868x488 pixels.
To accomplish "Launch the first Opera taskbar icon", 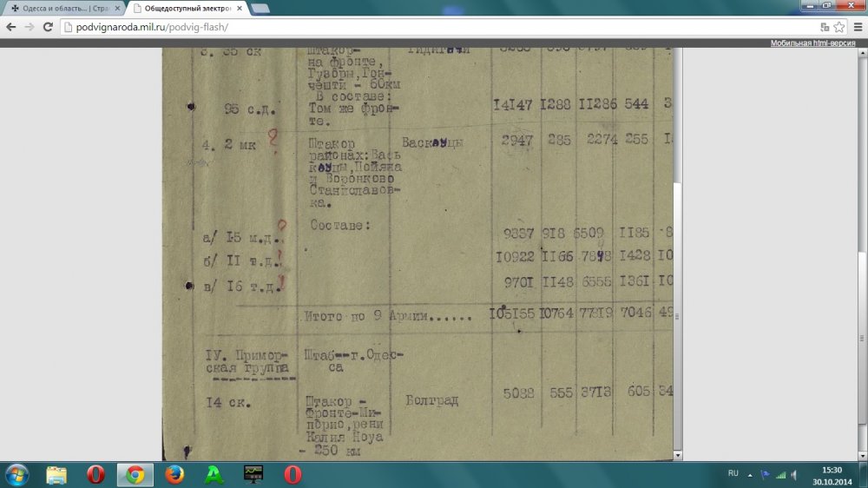I will (x=95, y=475).
